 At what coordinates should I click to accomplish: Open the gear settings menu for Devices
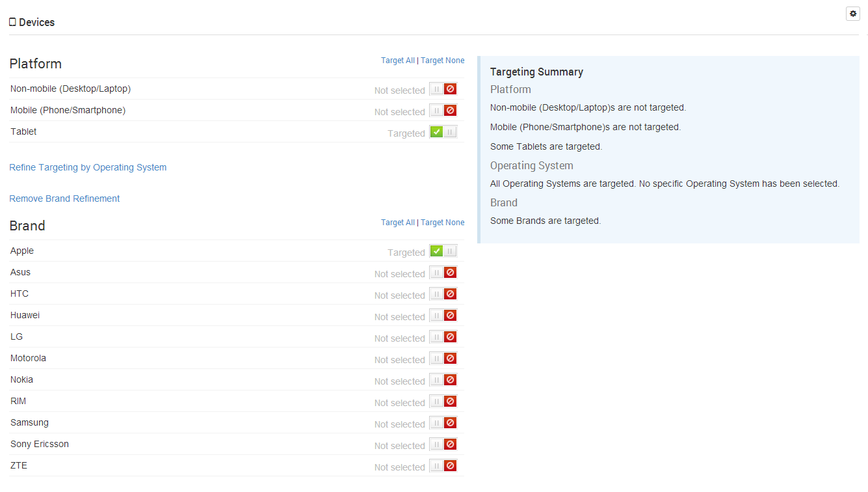click(852, 14)
